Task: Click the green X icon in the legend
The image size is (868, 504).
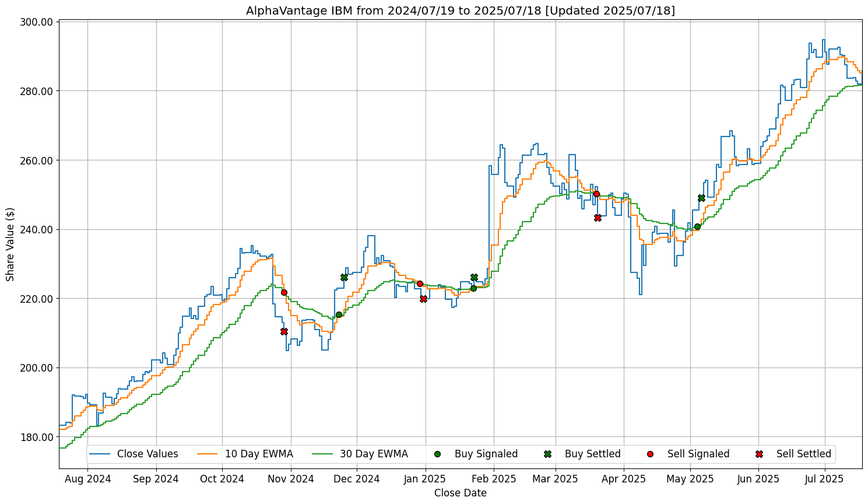Action: (547, 454)
